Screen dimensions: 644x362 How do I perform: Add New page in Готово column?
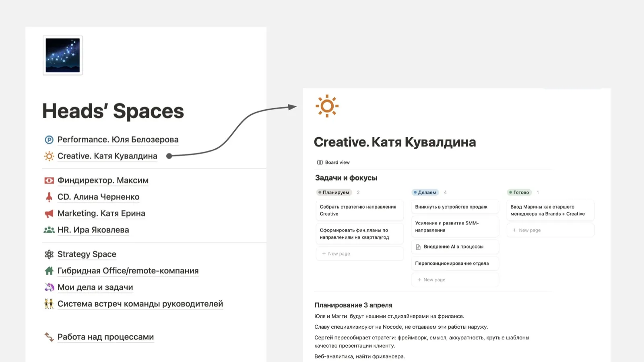pos(550,230)
